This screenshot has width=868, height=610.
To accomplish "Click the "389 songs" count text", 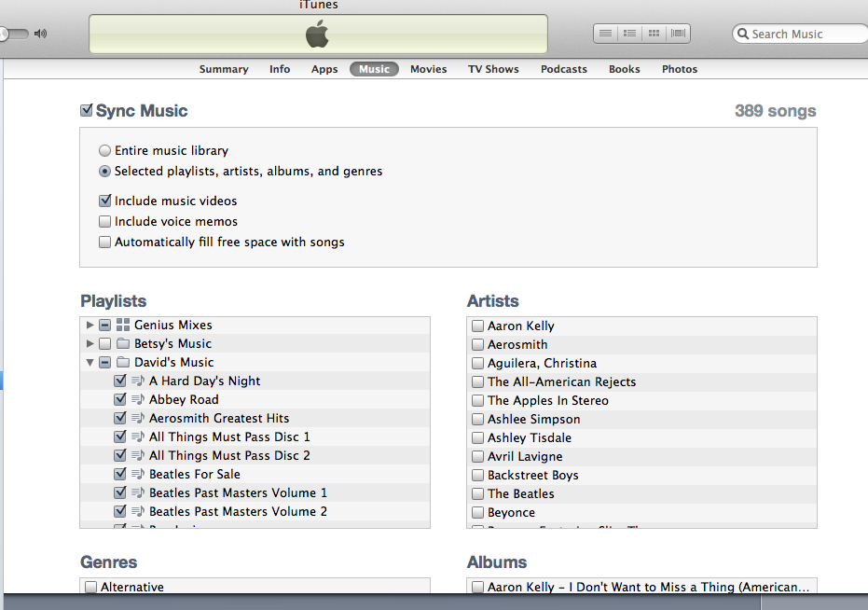I will coord(776,111).
